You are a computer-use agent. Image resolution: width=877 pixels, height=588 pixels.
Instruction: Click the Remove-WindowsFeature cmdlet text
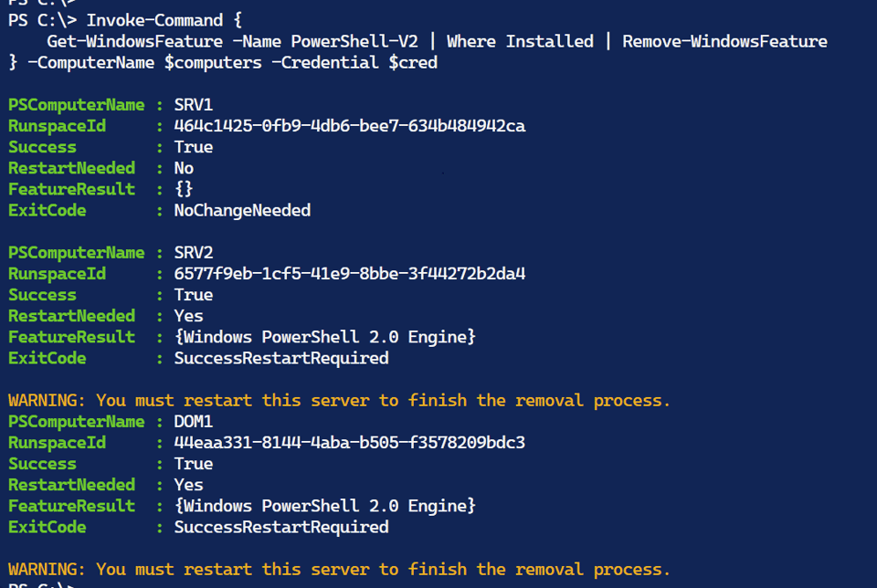(x=724, y=41)
